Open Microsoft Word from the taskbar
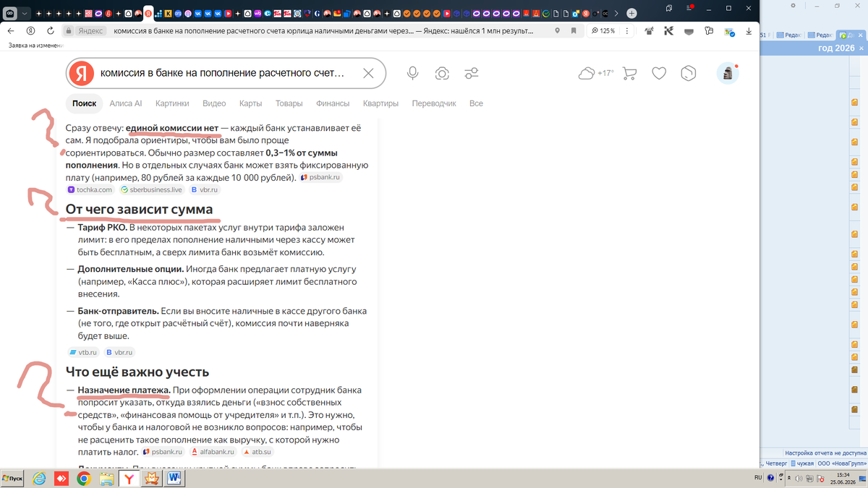Image resolution: width=868 pixels, height=488 pixels. (174, 478)
